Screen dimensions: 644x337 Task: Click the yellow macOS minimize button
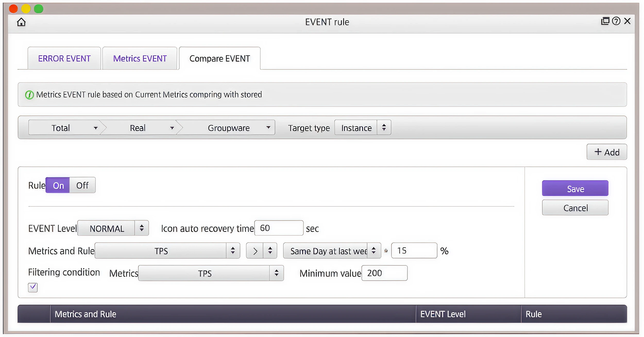pos(26,9)
